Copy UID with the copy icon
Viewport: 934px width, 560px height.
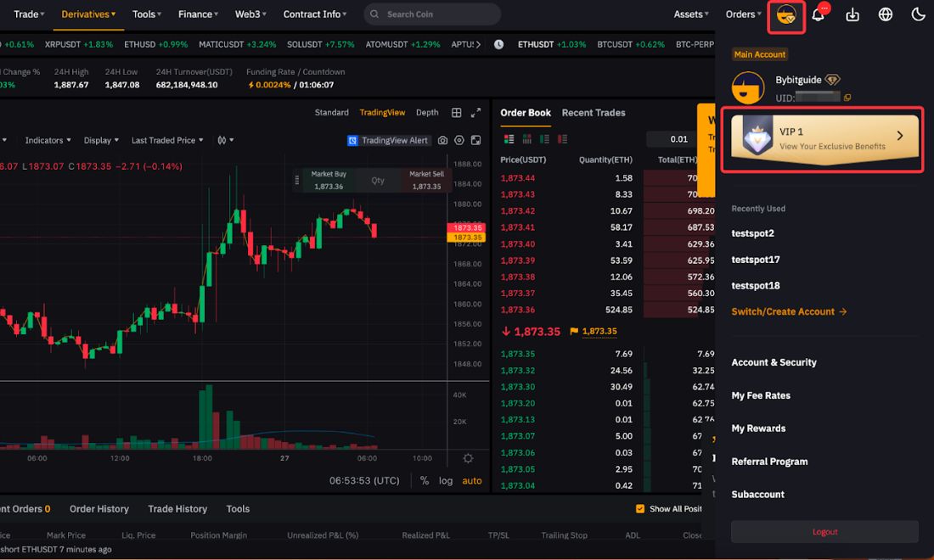coord(847,98)
